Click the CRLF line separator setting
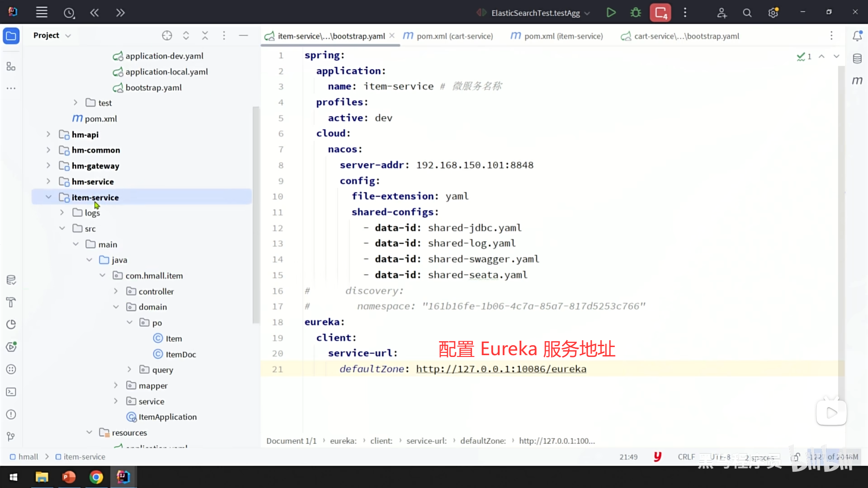This screenshot has height=488, width=868. (x=686, y=457)
